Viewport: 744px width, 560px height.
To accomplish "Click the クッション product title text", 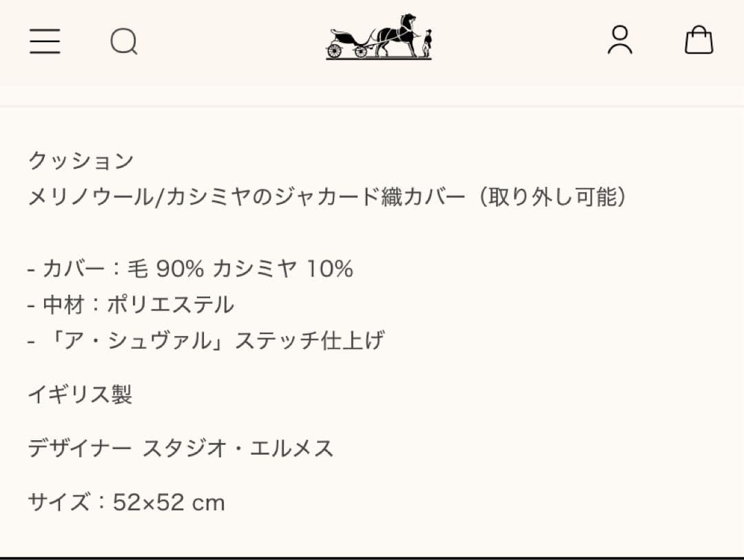I will pos(81,160).
